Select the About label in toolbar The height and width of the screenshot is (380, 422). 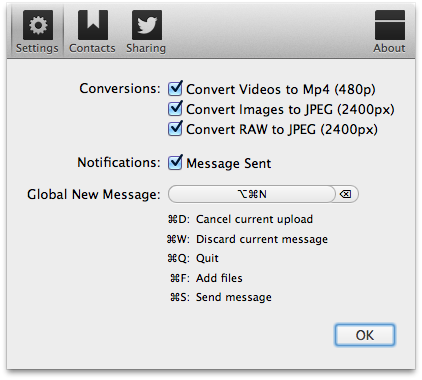[x=389, y=48]
